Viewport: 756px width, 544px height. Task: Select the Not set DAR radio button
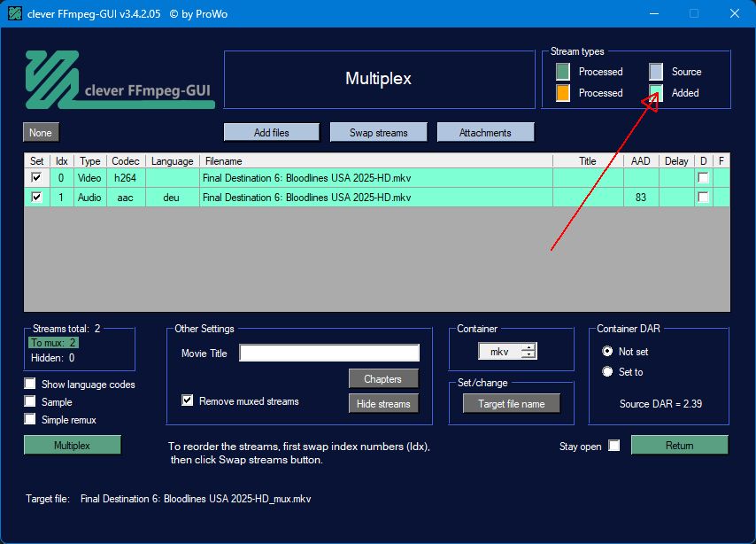click(607, 352)
